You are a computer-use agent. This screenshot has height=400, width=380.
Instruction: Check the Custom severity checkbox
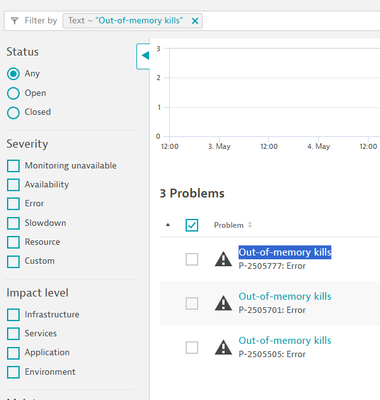13,261
